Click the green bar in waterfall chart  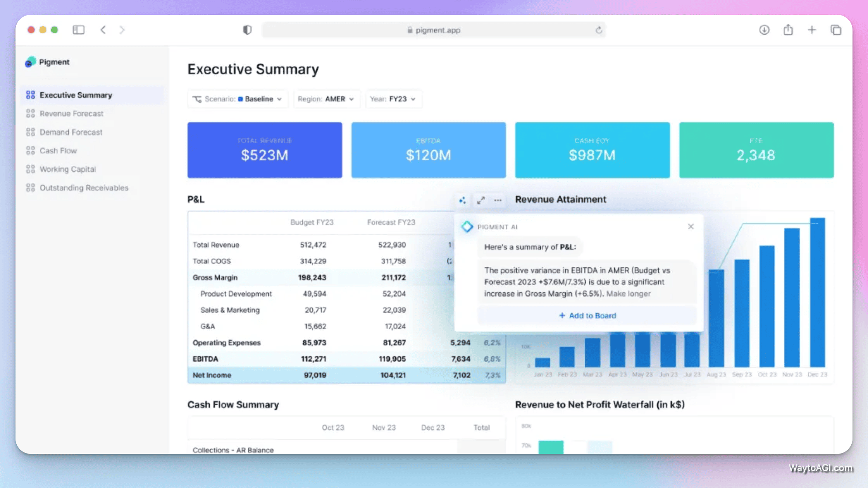point(551,447)
